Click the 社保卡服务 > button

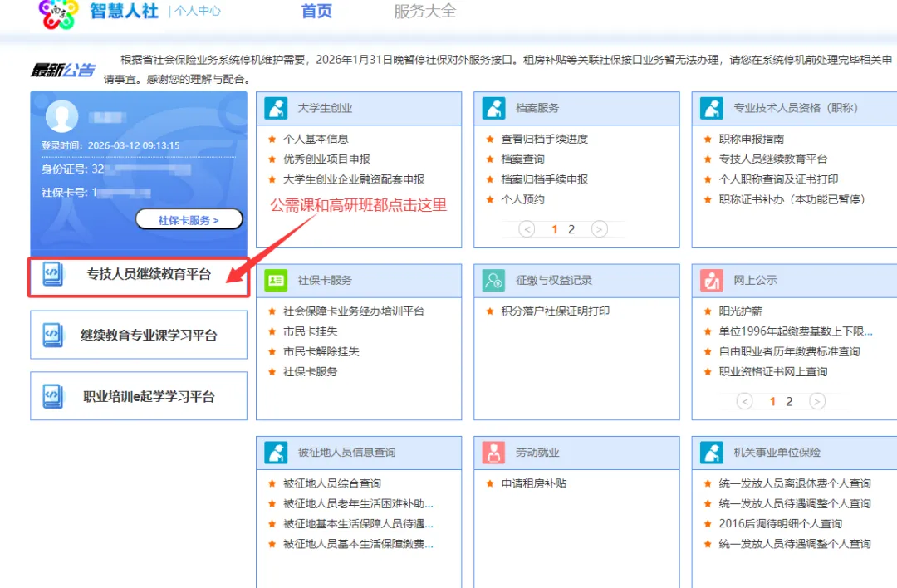click(189, 219)
